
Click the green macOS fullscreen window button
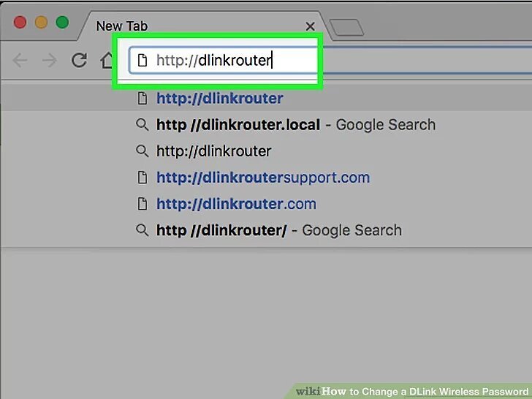(x=62, y=23)
